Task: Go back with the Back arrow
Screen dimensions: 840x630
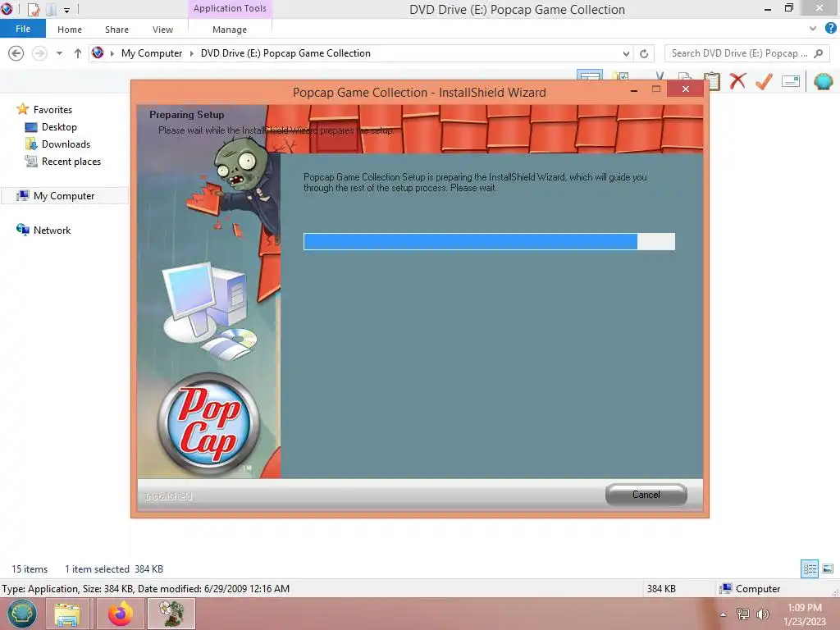Action: coord(16,53)
